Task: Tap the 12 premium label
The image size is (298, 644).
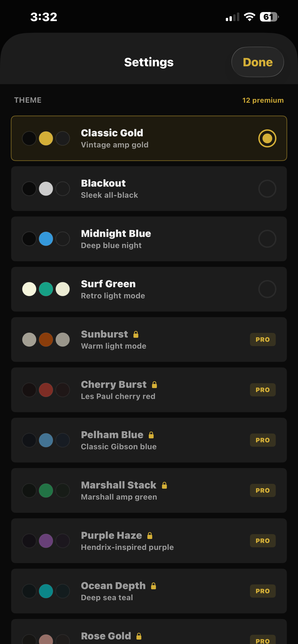Action: (262, 100)
